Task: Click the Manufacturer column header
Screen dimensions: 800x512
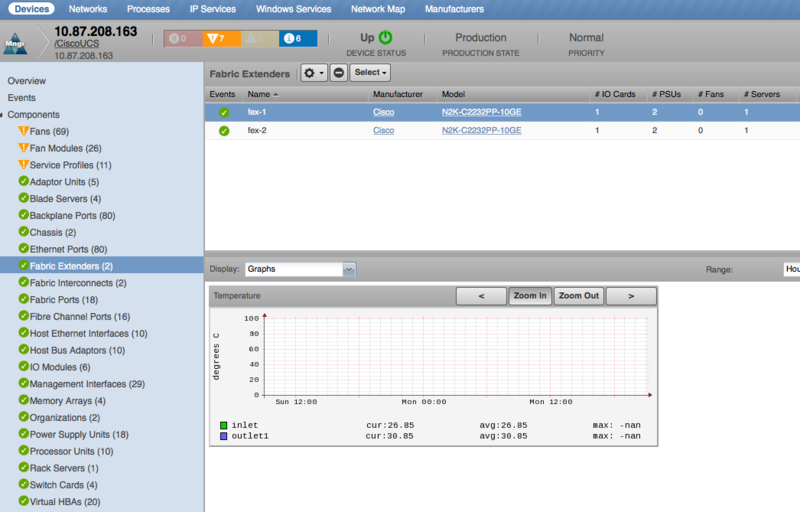Action: point(397,94)
